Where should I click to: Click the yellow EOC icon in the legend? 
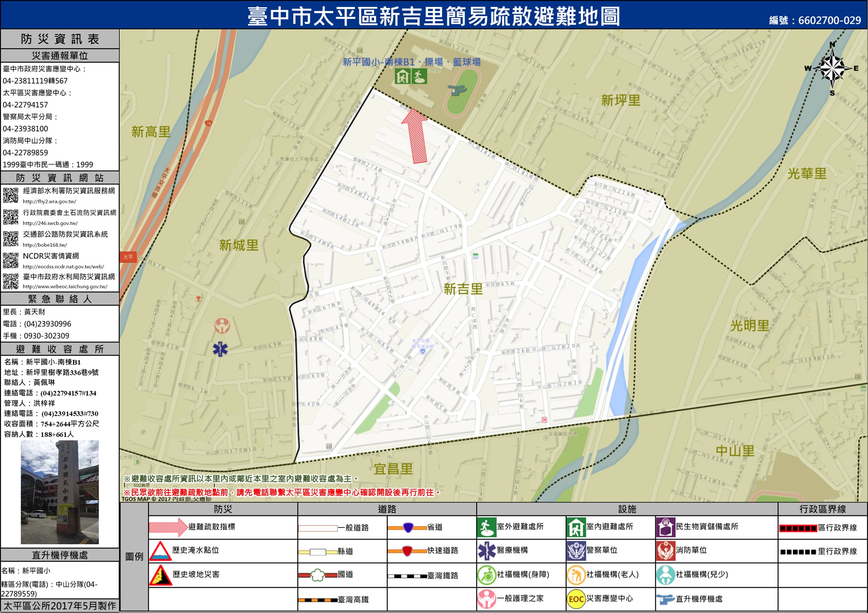575,599
